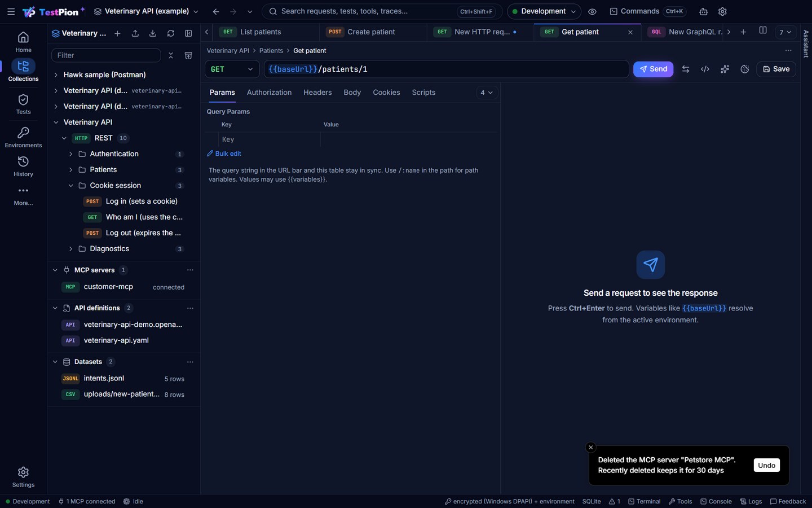The width and height of the screenshot is (812, 508).
Task: Switch to the Authorization tab
Action: (x=269, y=93)
